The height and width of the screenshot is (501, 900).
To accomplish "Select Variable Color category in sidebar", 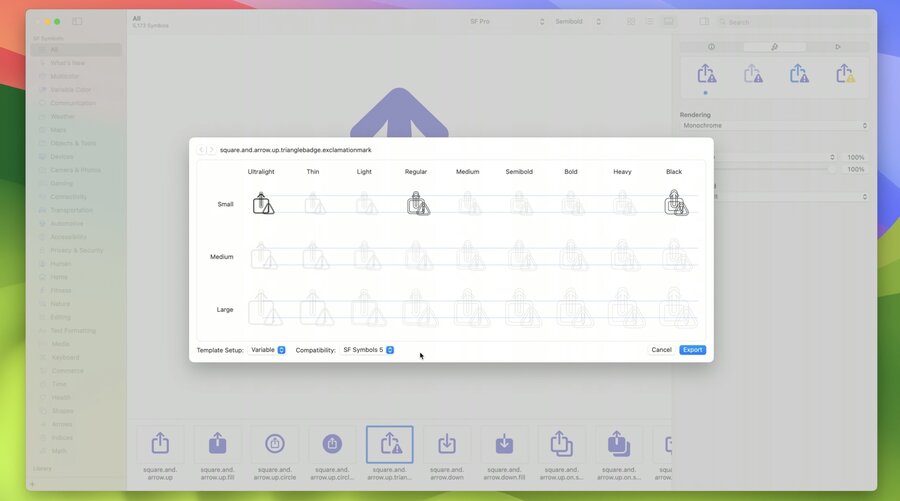I will [76, 90].
